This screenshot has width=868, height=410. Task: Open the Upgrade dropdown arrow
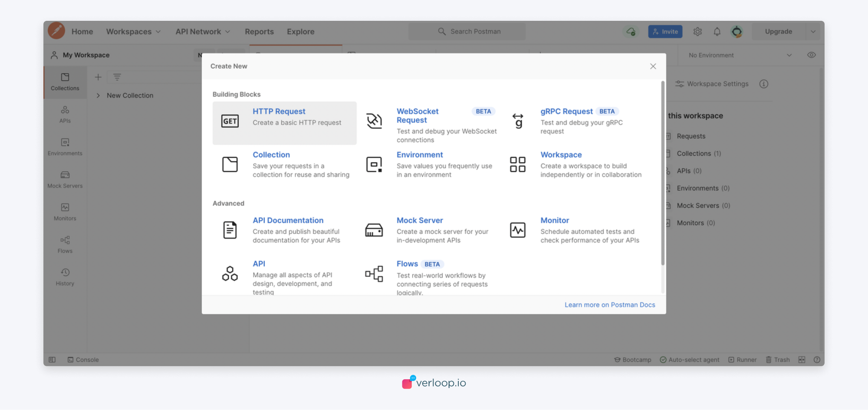813,32
